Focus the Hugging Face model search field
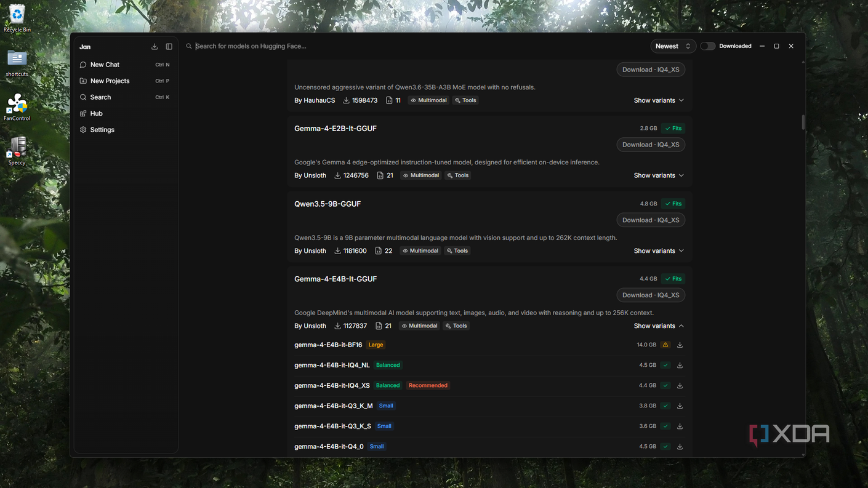This screenshot has height=488, width=868. click(419, 46)
